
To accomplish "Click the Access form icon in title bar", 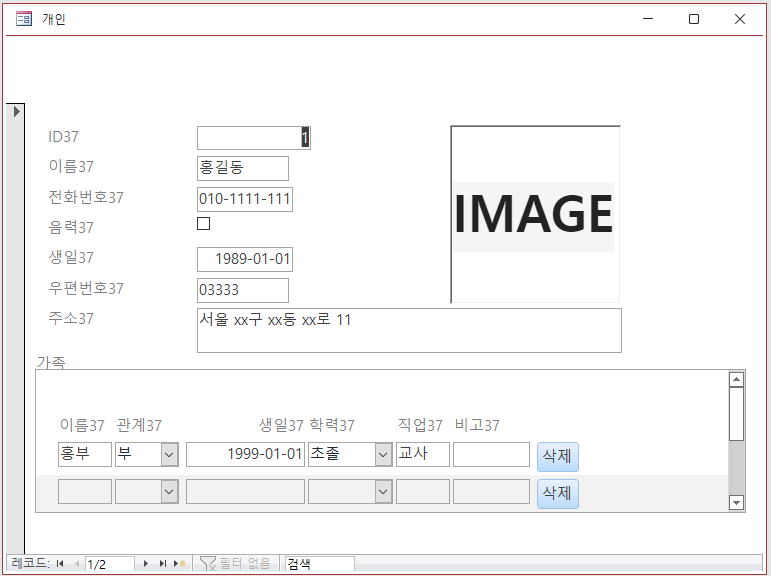I will pos(24,19).
